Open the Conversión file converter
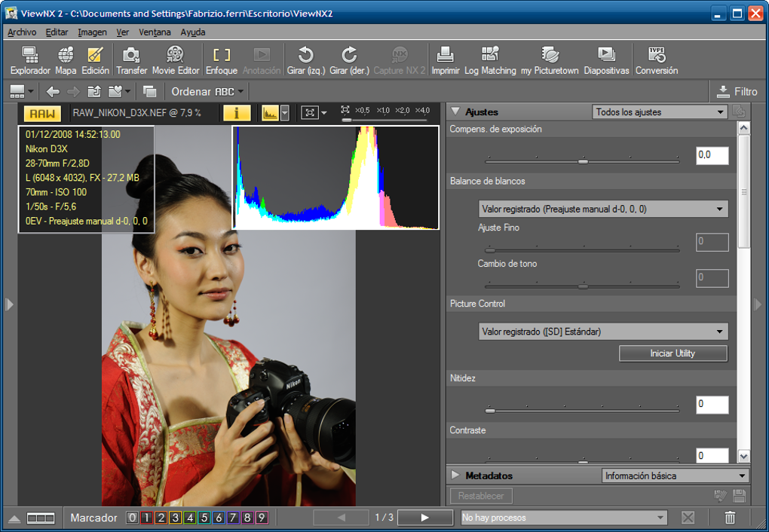 coord(657,60)
